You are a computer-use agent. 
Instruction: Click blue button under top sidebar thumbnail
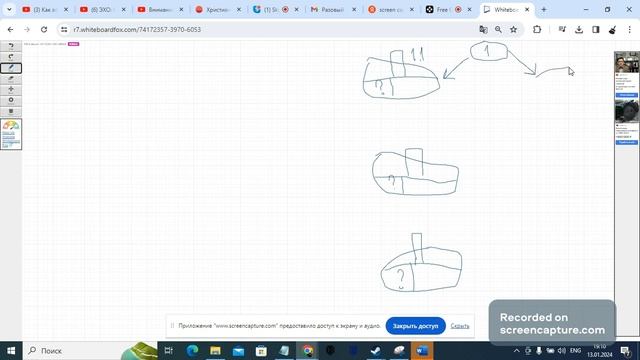(x=627, y=95)
